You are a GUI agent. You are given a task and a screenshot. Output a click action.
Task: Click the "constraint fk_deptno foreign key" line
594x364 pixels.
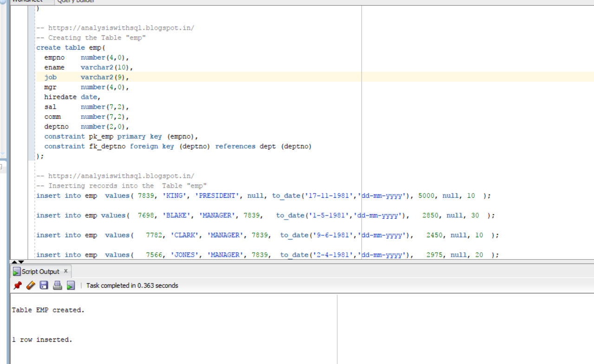tap(178, 146)
